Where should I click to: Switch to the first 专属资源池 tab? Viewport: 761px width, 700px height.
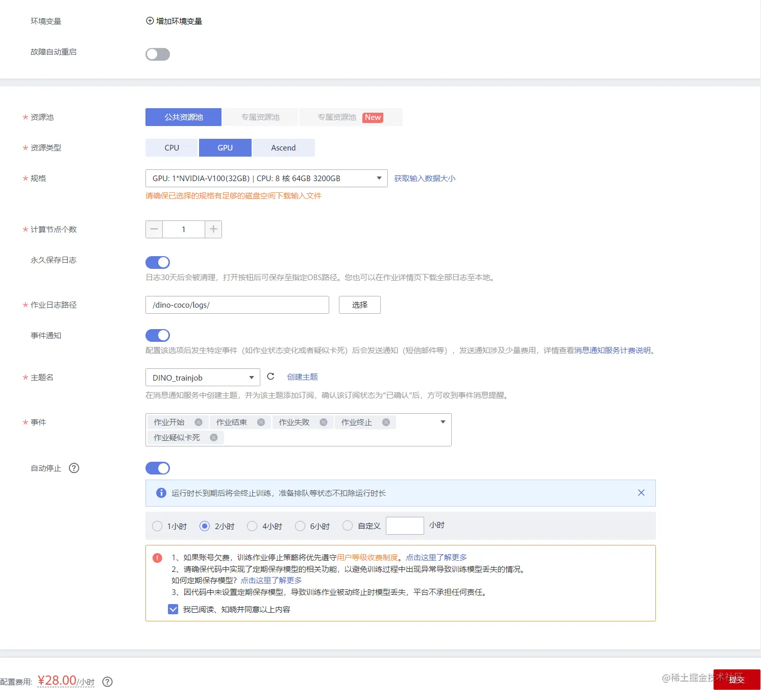pyautogui.click(x=260, y=117)
